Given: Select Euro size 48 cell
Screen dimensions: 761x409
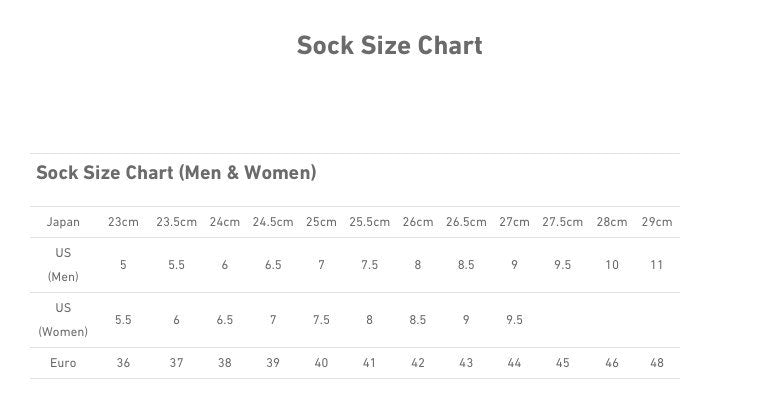Looking at the screenshot, I should pos(656,363).
